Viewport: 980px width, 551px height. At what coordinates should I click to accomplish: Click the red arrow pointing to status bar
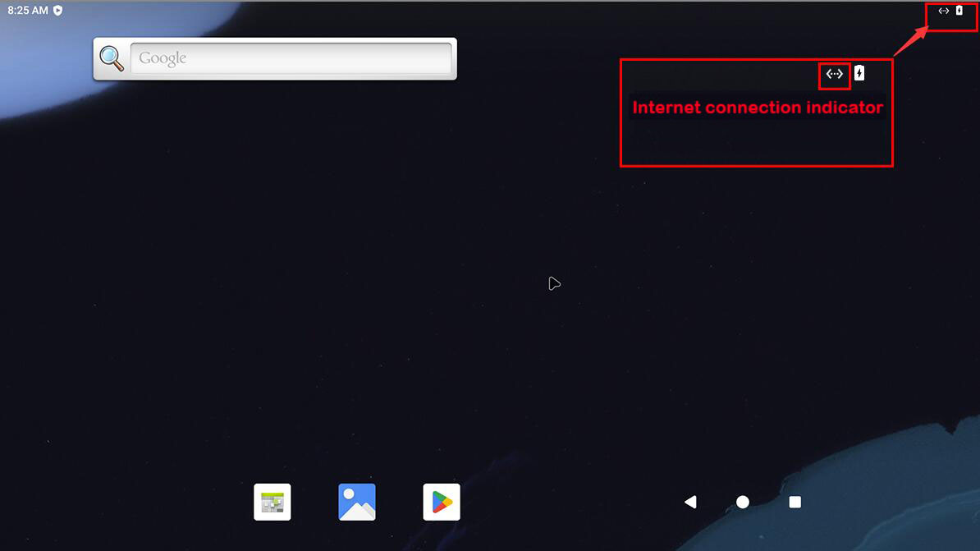pyautogui.click(x=911, y=41)
